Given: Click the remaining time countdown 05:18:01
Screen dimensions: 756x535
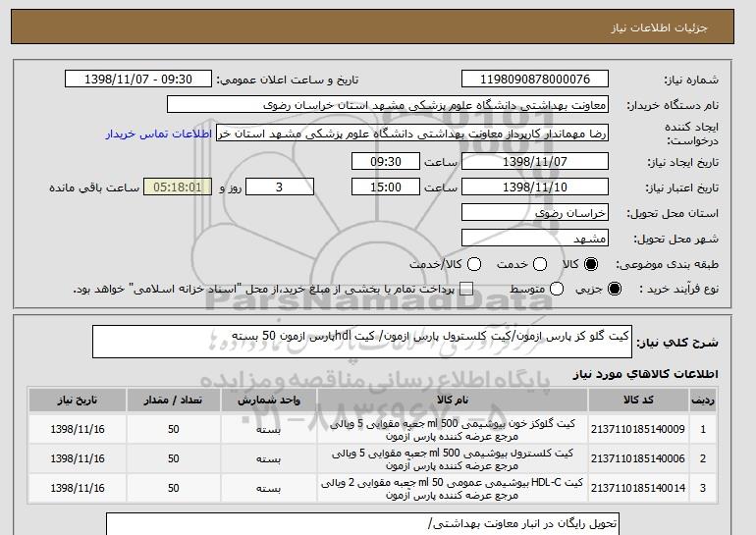Looking at the screenshot, I should coord(178,187).
